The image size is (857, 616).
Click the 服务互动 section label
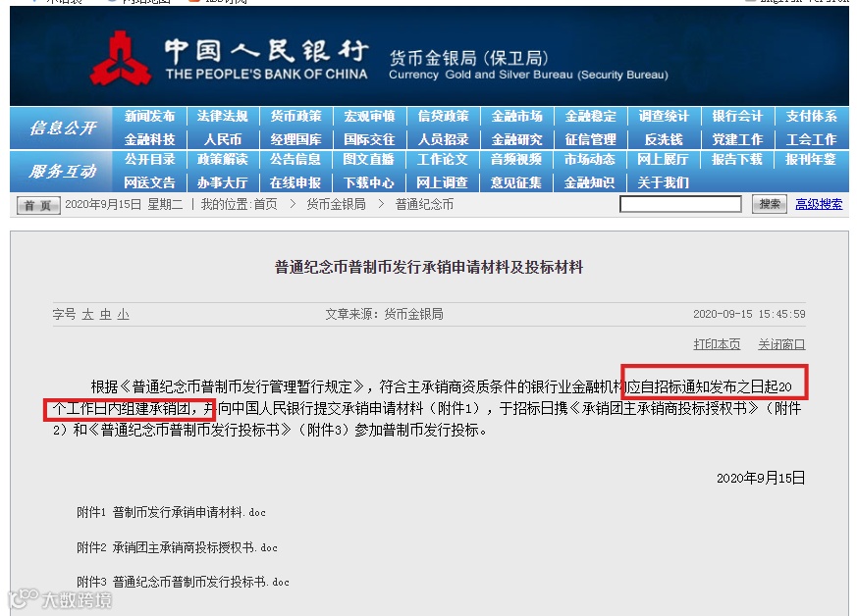click(63, 172)
